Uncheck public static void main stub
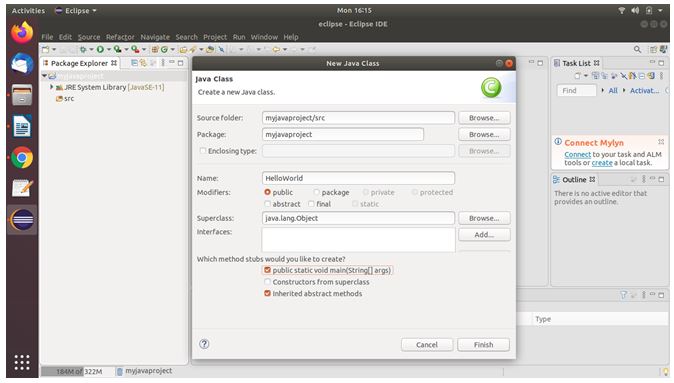Image resolution: width=674 pixels, height=383 pixels. click(267, 270)
